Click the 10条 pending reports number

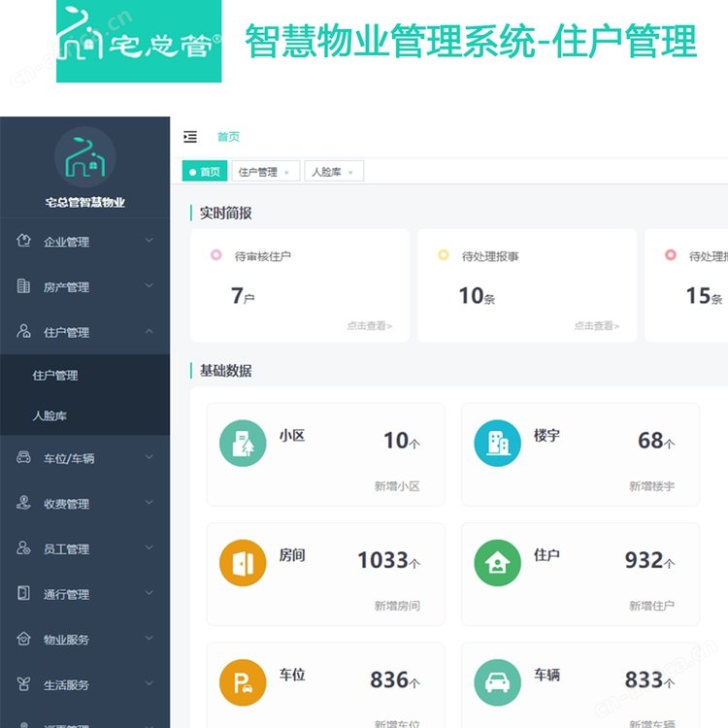(x=477, y=296)
